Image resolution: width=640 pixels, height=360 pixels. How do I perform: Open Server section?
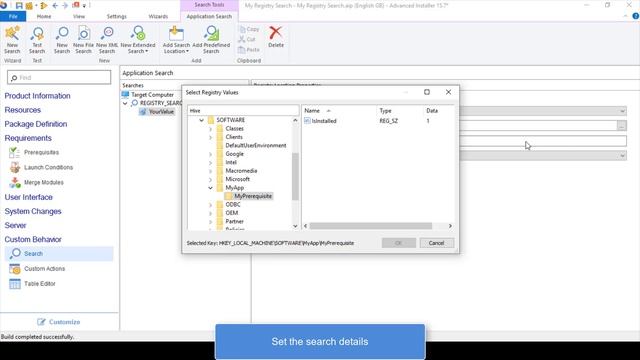click(x=16, y=225)
